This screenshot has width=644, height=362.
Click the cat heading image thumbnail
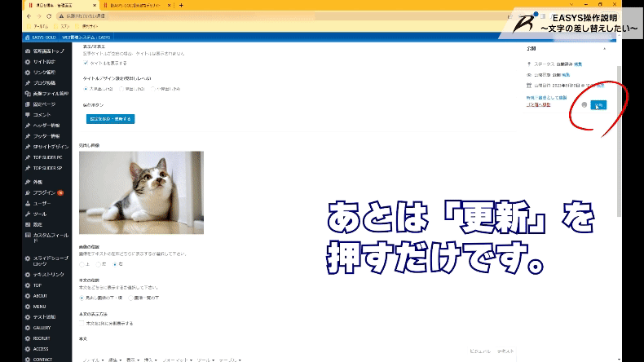[141, 192]
